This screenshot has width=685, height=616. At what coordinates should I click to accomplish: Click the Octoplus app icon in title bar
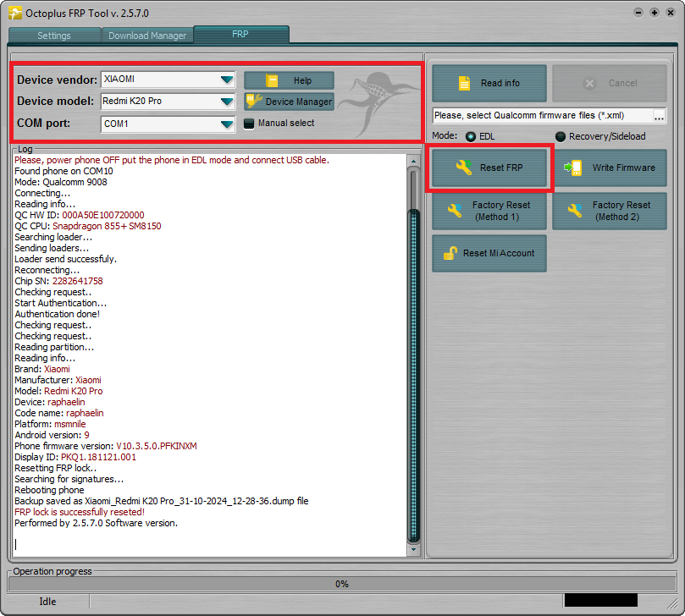15,13
